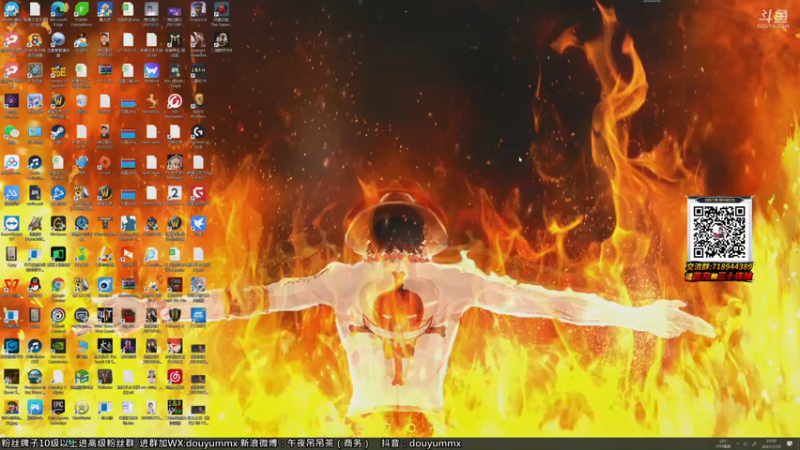This screenshot has height=450, width=800.
Task: Select the Valheim game shortcut
Action: pyautogui.click(x=105, y=377)
